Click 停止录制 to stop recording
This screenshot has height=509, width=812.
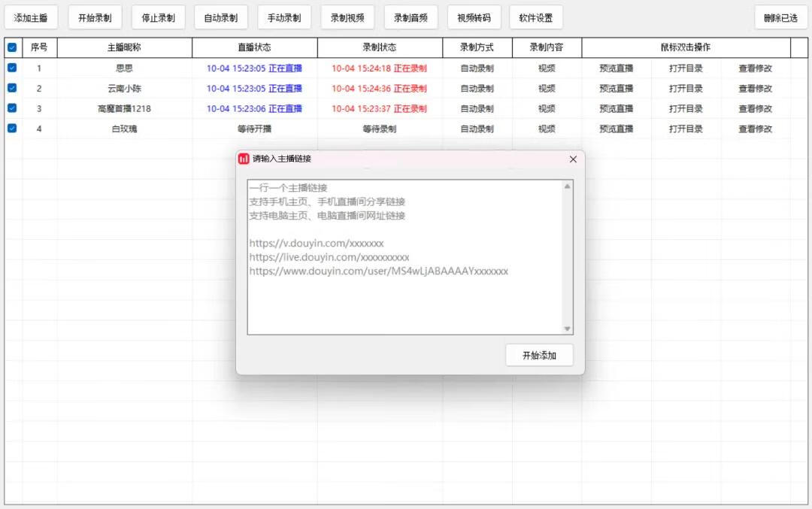click(158, 17)
